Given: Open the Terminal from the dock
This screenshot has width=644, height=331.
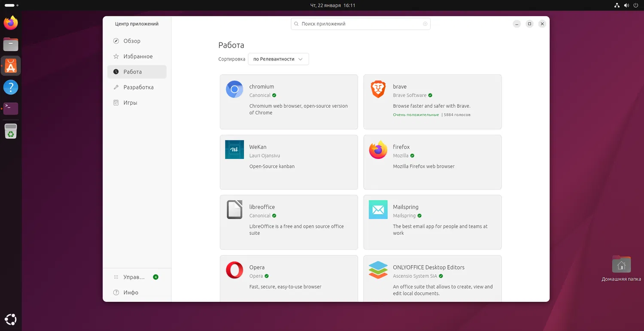Looking at the screenshot, I should pyautogui.click(x=11, y=109).
